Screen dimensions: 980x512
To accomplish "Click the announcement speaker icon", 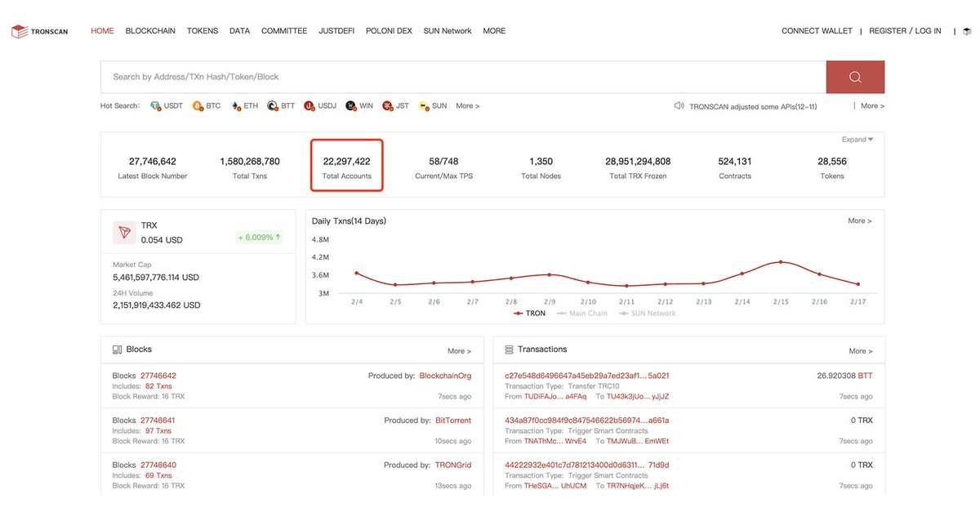I will pos(679,106).
